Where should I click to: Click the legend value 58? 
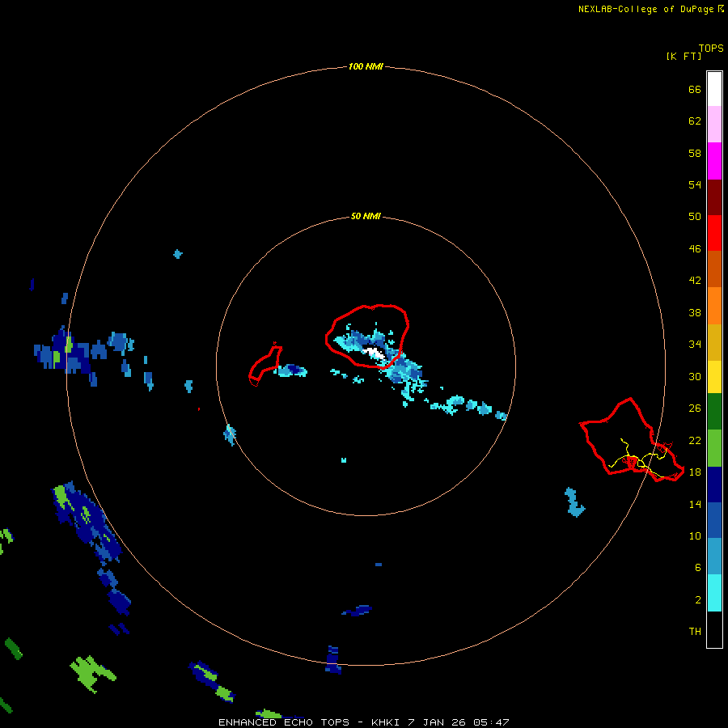coord(695,153)
